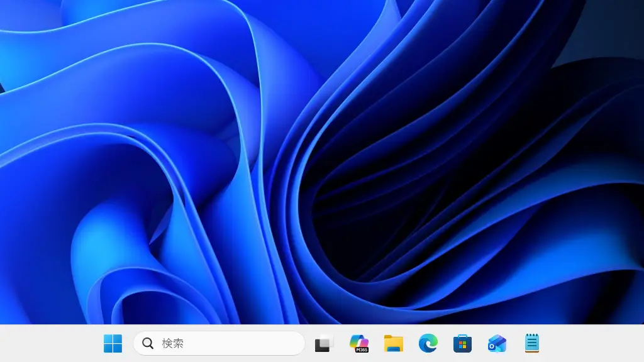This screenshot has width=644, height=362.
Task: Open the Microsoft Store app
Action: coord(462,343)
